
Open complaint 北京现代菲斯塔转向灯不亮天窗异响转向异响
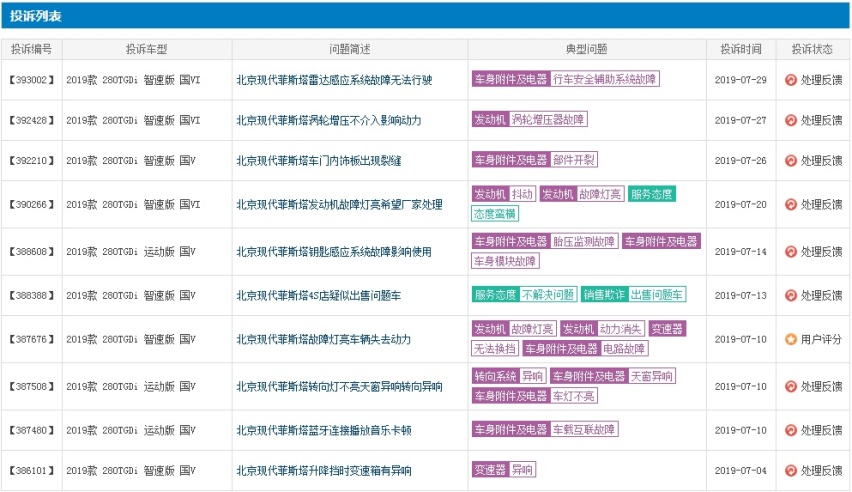(x=339, y=387)
